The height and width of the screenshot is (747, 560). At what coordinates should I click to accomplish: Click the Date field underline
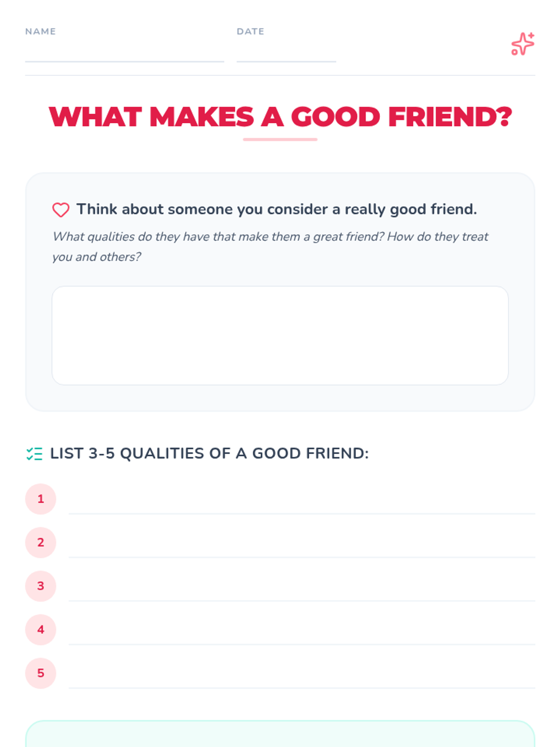[x=286, y=61]
